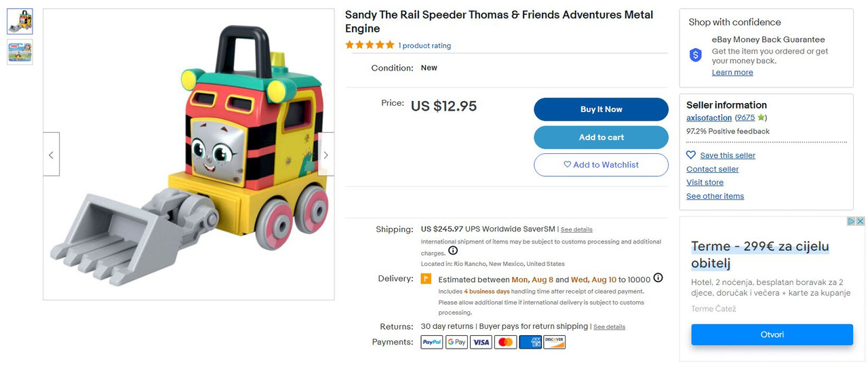This screenshot has height=369, width=868.
Task: Click the AdChoices triangle icon
Action: (x=852, y=221)
